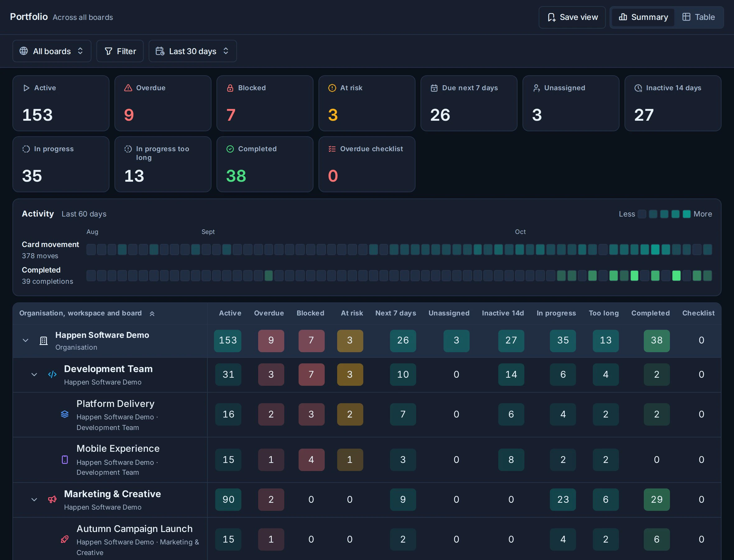Click Completed count 29 for Marketing & Creative

pyautogui.click(x=657, y=500)
